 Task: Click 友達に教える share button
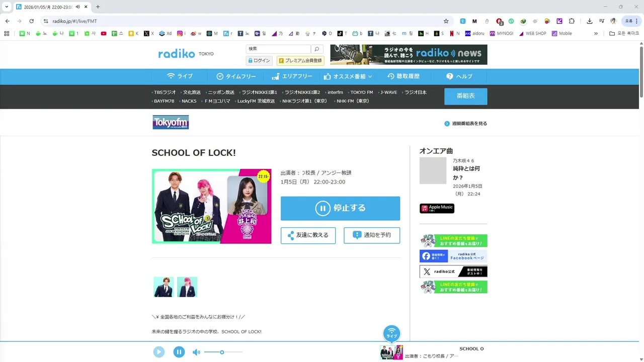point(308,235)
